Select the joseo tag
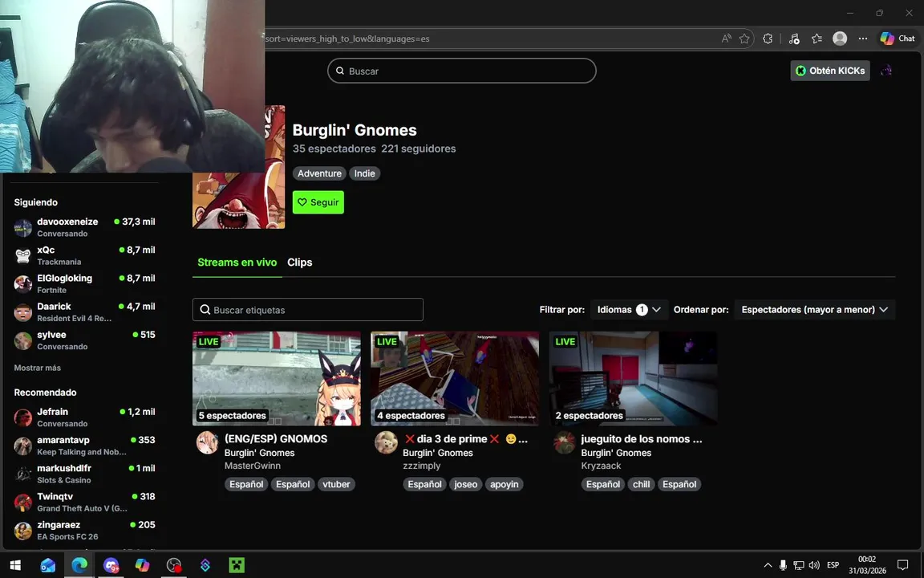The height and width of the screenshot is (578, 924). [465, 484]
